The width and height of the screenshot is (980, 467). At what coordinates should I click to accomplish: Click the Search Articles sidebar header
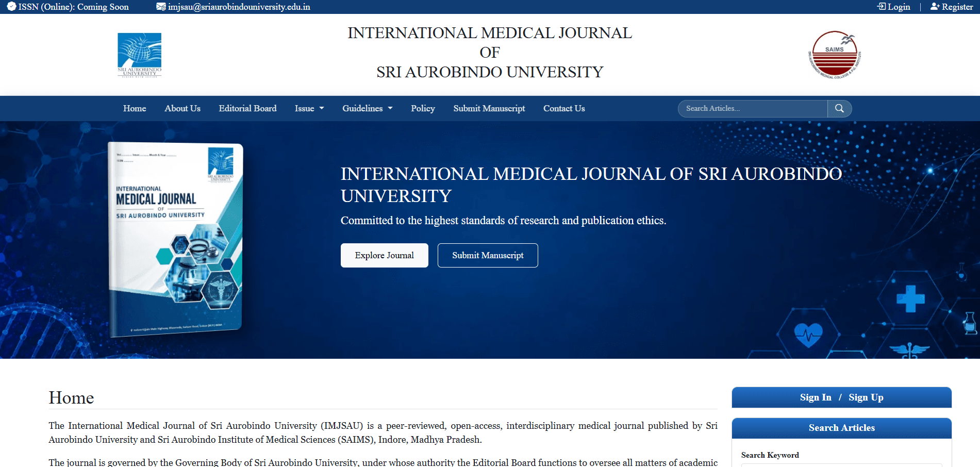click(842, 428)
